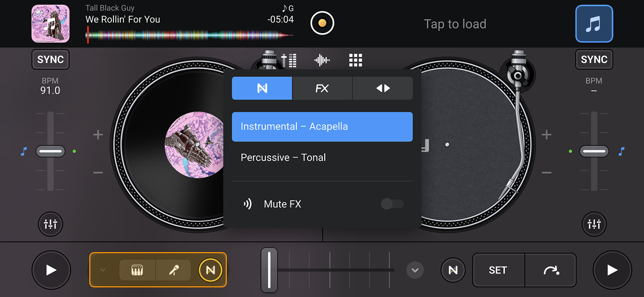Screen dimensions: 644x297
Task: Click the track waveform overview
Action: click(190, 36)
